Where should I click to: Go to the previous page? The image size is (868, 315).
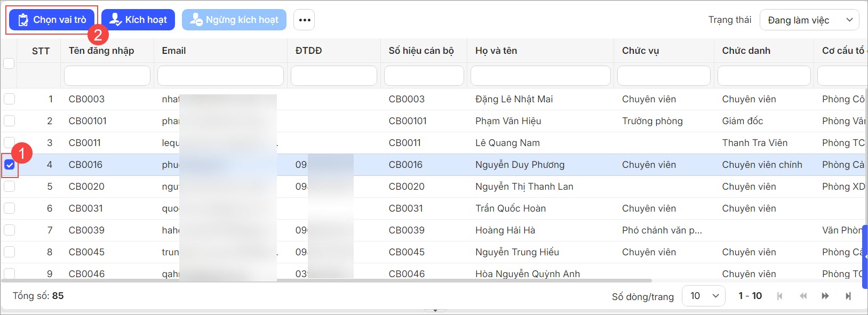tap(803, 296)
